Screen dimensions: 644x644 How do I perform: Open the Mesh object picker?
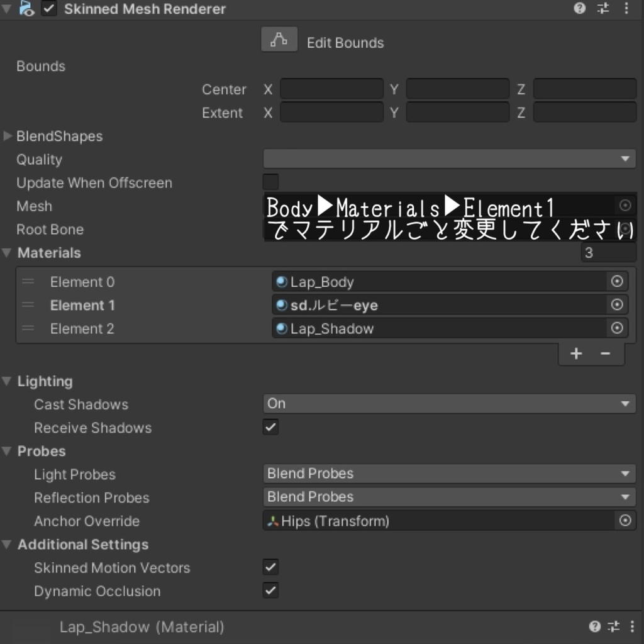(x=625, y=205)
